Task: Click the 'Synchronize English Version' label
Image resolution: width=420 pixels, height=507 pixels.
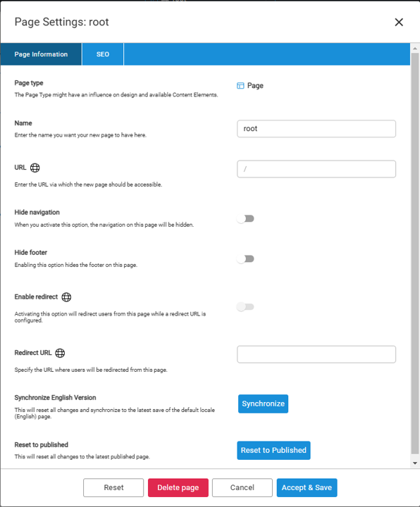Action: click(x=56, y=398)
